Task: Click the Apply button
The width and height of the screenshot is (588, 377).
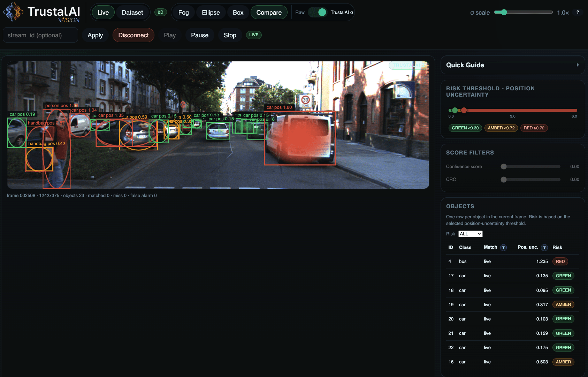Action: (x=95, y=35)
